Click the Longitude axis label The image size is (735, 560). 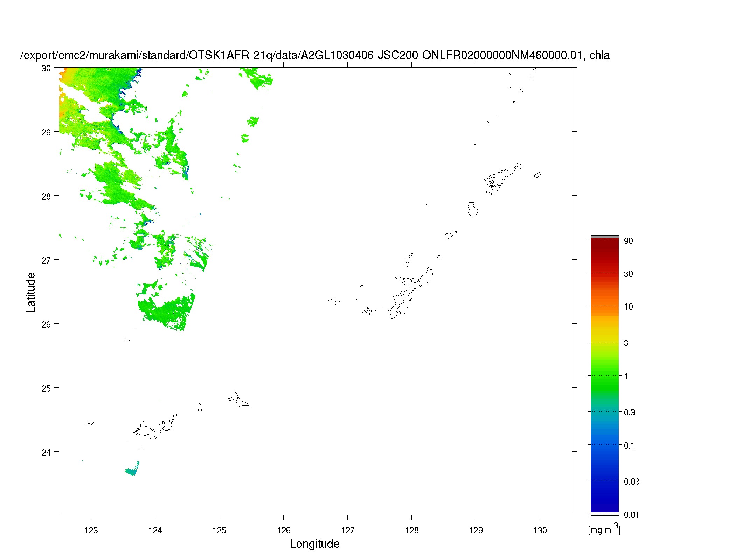tap(315, 544)
